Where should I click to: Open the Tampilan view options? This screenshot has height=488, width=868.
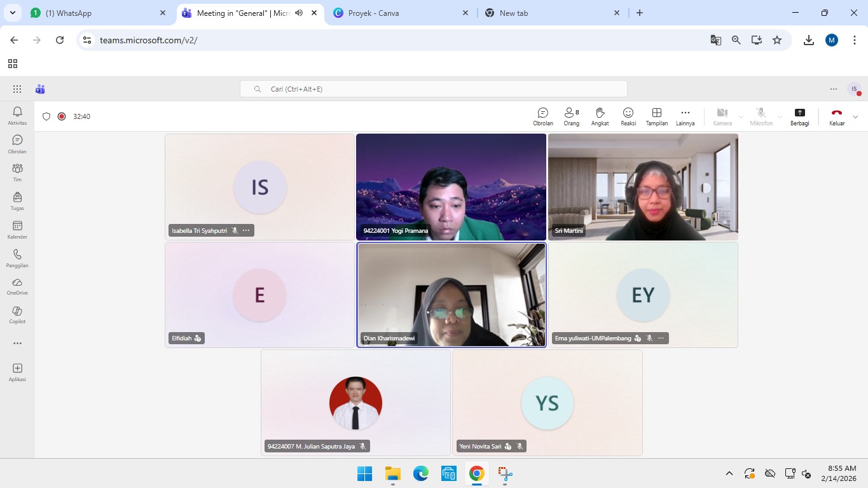click(656, 116)
